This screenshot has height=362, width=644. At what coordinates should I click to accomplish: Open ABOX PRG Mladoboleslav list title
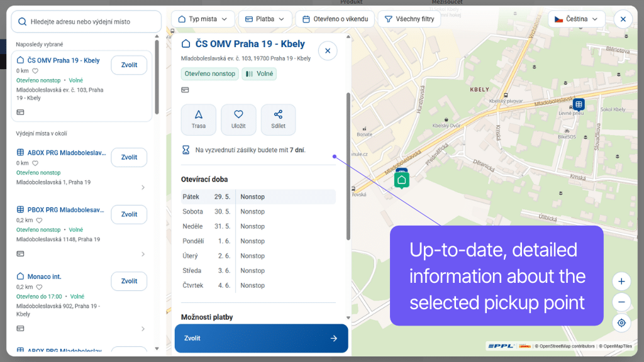click(67, 153)
